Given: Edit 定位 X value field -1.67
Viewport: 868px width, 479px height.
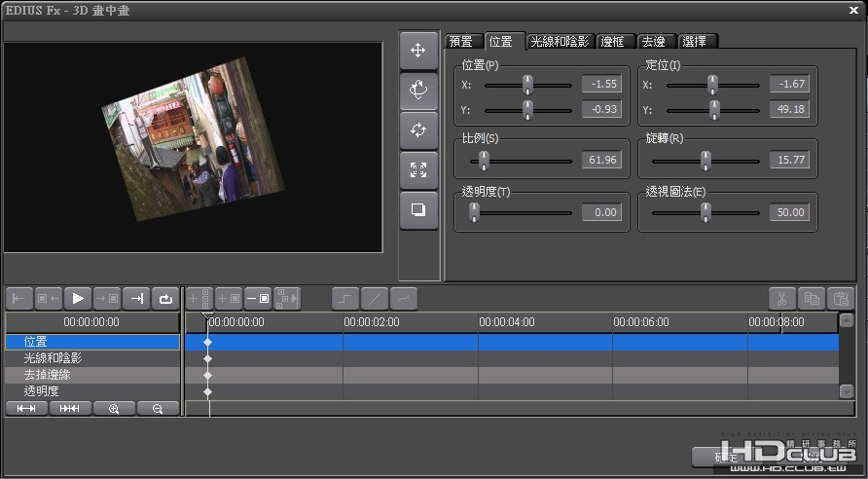Looking at the screenshot, I should [x=789, y=84].
